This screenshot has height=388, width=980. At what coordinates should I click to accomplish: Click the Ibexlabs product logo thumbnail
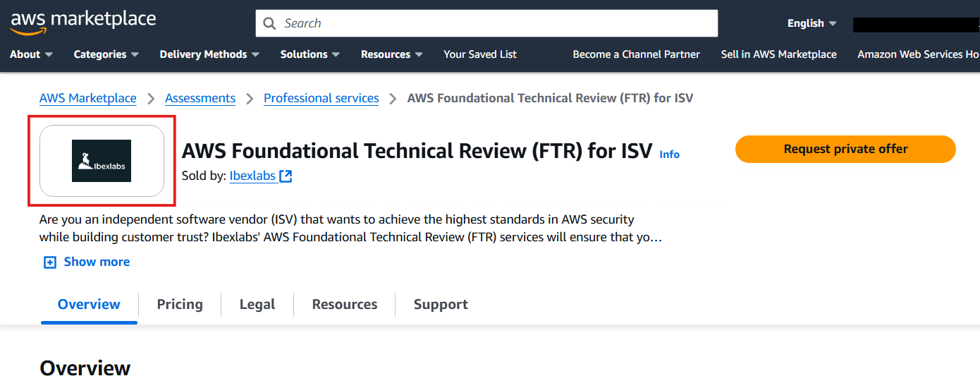[x=102, y=161]
